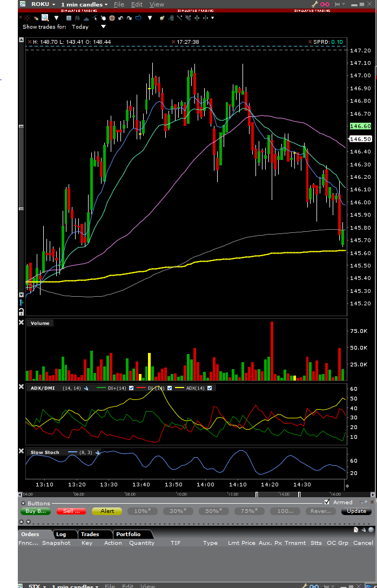Open the Show trades for Today dropdown
377x588 pixels.
(103, 26)
